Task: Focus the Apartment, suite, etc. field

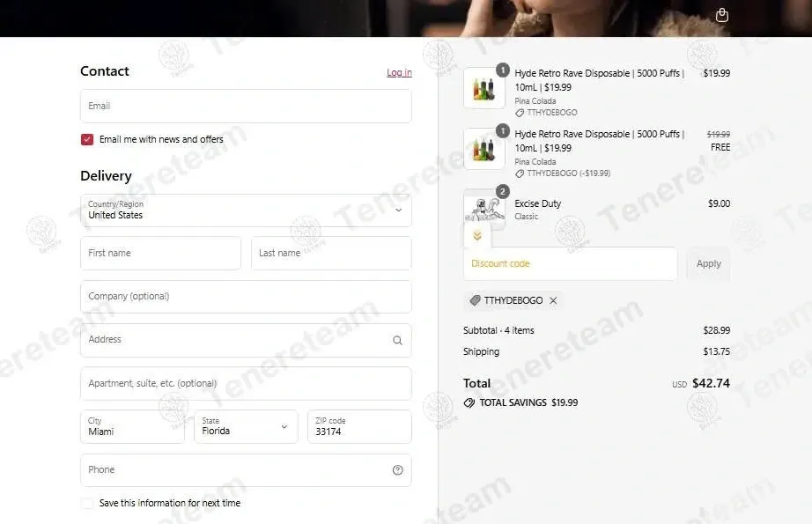Action: point(246,384)
